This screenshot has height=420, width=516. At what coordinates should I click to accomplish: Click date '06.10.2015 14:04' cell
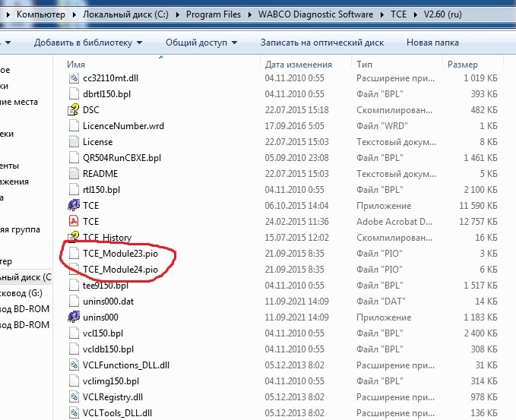point(297,206)
